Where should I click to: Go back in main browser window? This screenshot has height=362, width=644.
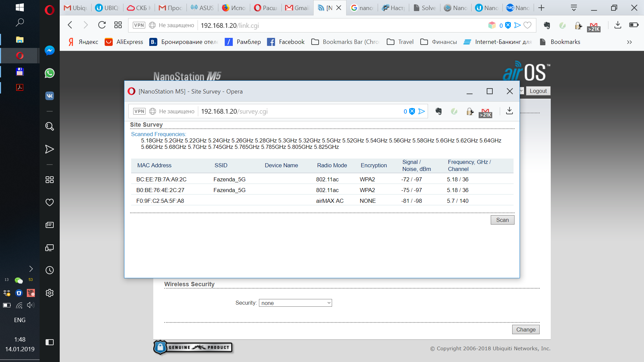[x=70, y=25]
